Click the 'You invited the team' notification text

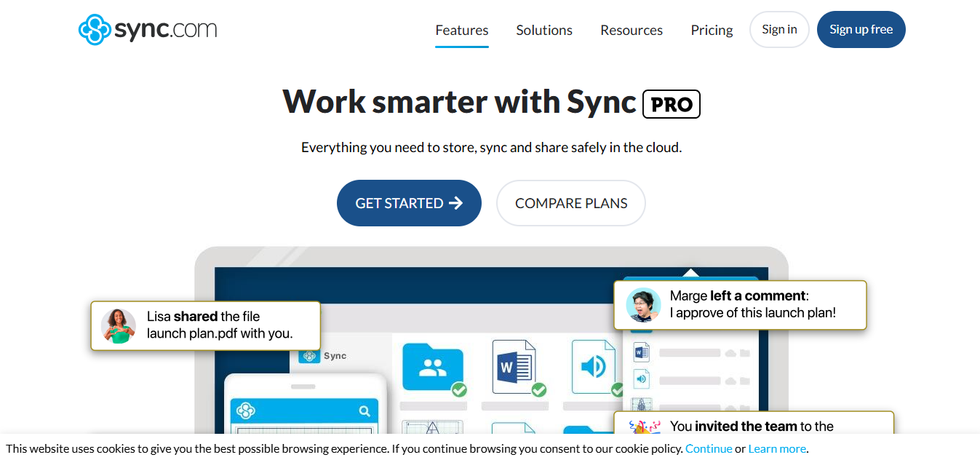[x=752, y=427]
